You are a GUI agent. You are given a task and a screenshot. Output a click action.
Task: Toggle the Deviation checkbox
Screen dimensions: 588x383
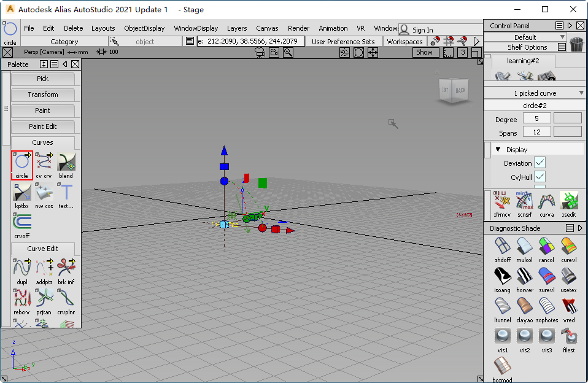[x=540, y=163]
